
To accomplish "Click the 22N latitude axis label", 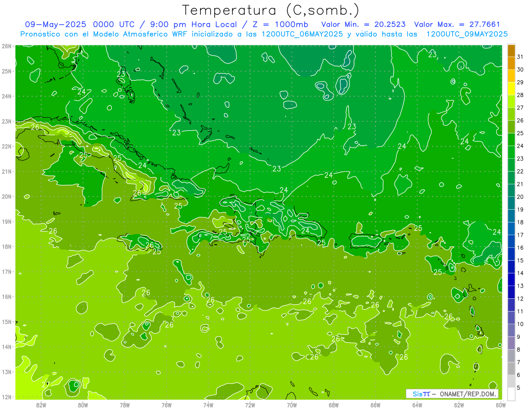I will 6,146.
